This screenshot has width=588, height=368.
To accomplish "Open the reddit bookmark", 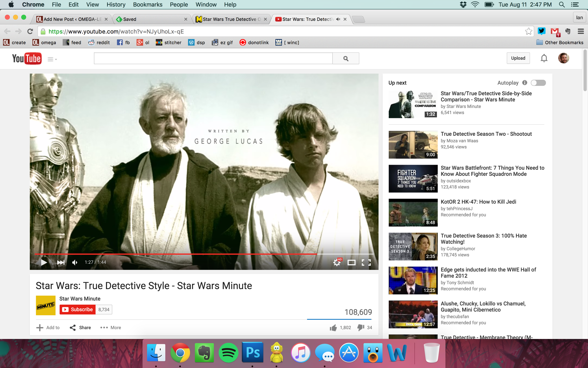I will click(x=99, y=42).
